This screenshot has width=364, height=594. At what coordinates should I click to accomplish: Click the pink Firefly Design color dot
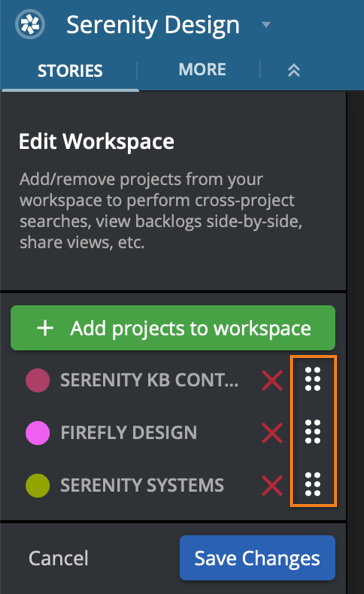click(x=37, y=433)
